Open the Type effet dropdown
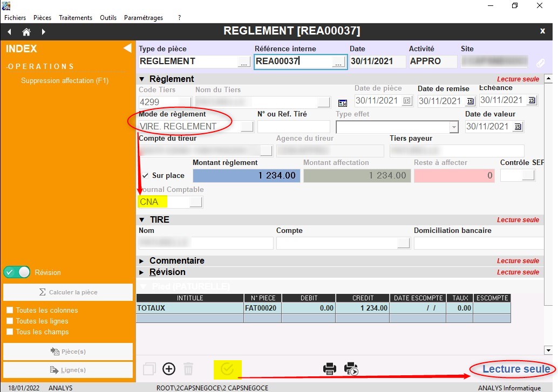Viewport: 558px width, 392px height. [453, 127]
